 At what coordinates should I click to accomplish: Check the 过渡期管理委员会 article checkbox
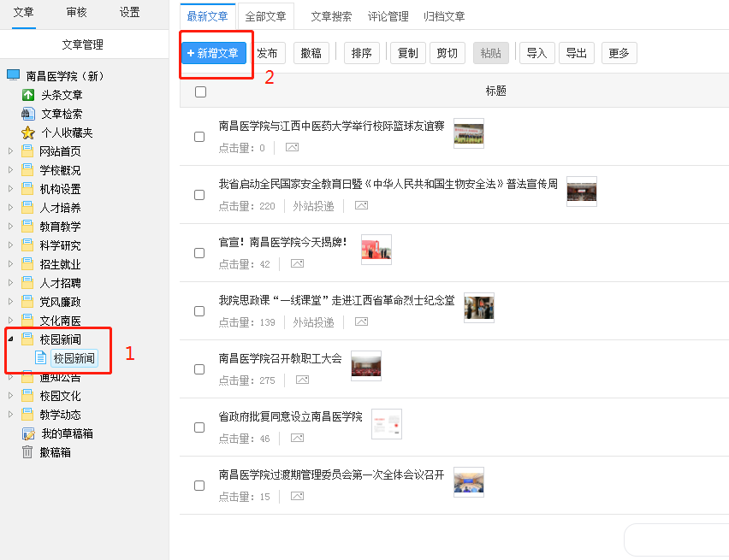click(199, 485)
